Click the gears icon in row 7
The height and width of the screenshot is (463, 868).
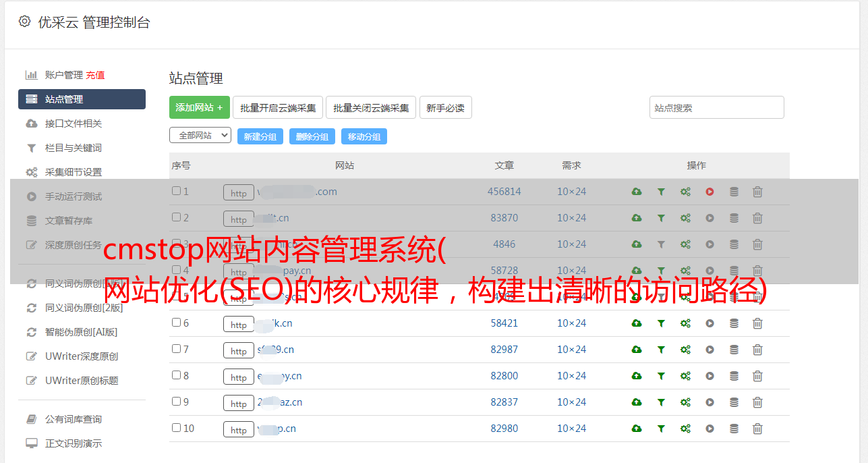[685, 350]
